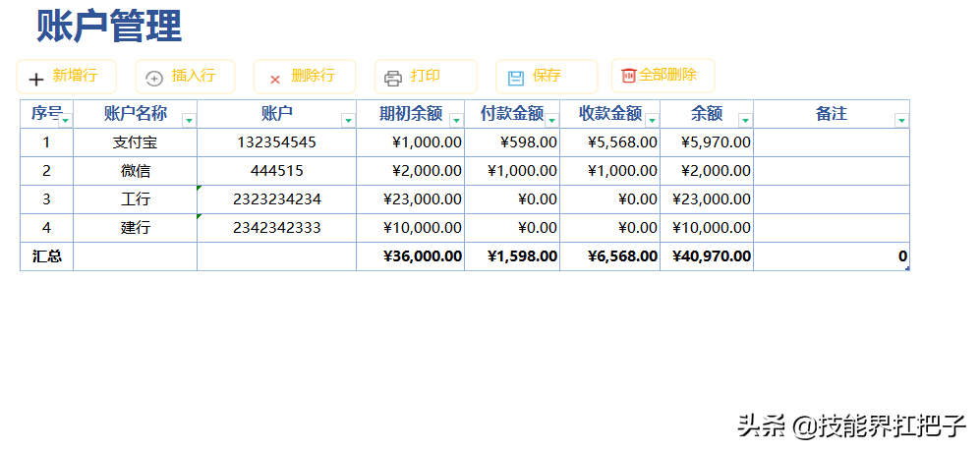Image resolution: width=980 pixels, height=452 pixels.
Task: Select the 账户名称 header text
Action: pos(135,114)
